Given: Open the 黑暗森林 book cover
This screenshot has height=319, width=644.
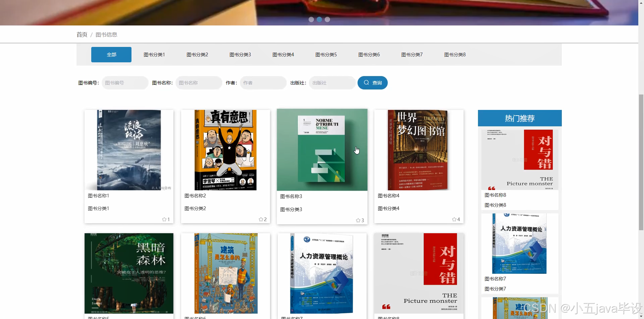Looking at the screenshot, I should click(129, 273).
